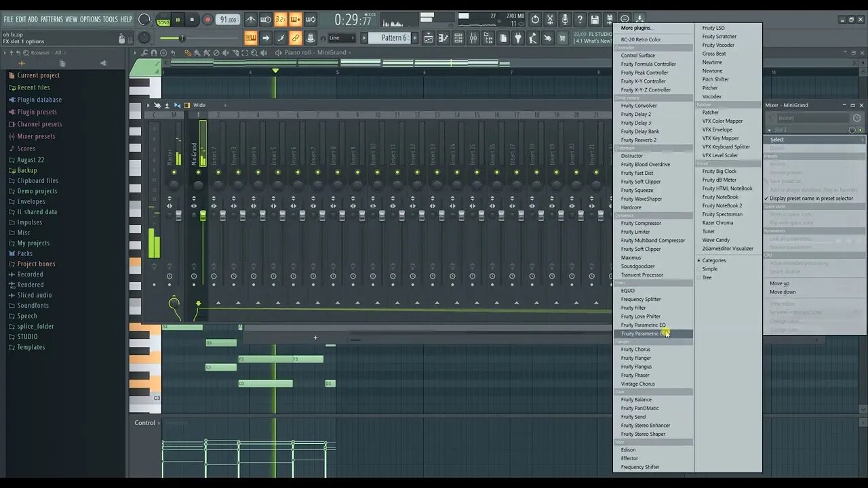Image resolution: width=868 pixels, height=488 pixels.
Task: Select the Categories view option
Action: point(713,260)
